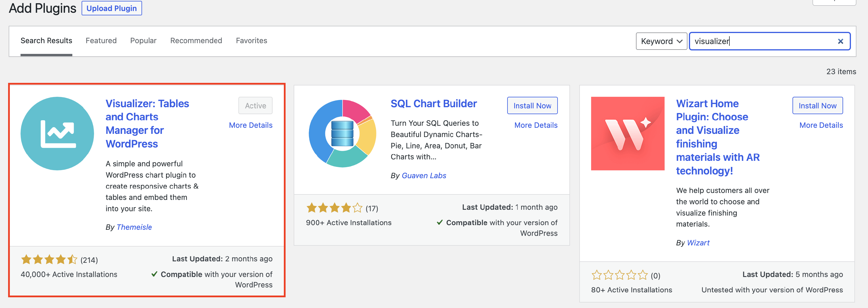Install the Wizart Home Plugin
Image resolution: width=868 pixels, height=308 pixels.
817,105
